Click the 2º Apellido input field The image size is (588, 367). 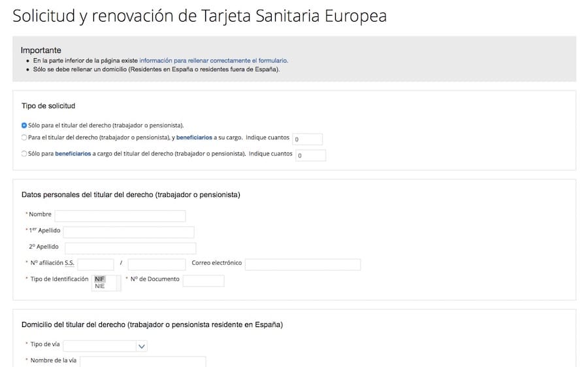pos(130,248)
